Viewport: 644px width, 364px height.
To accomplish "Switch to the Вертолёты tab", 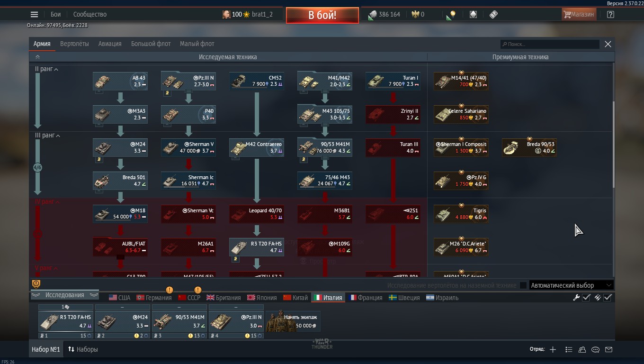I will point(74,44).
